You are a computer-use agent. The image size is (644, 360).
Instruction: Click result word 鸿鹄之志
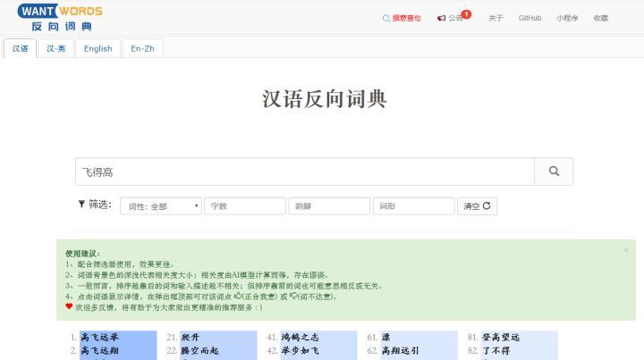pyautogui.click(x=301, y=337)
